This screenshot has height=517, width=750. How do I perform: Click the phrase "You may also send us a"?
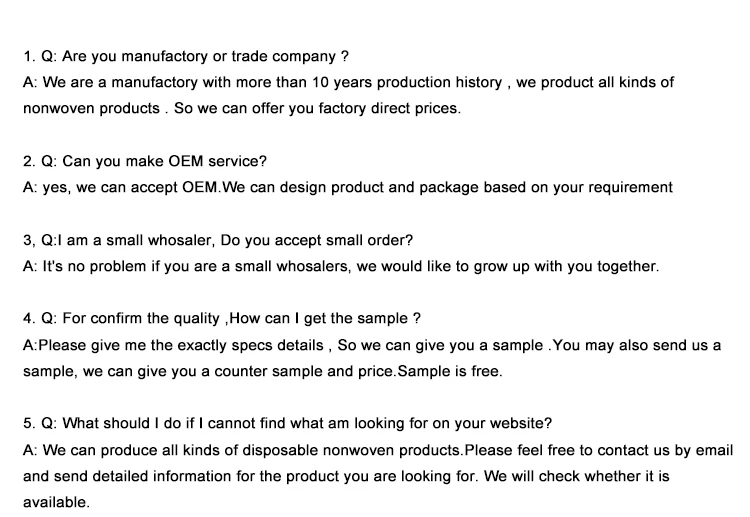tap(636, 345)
